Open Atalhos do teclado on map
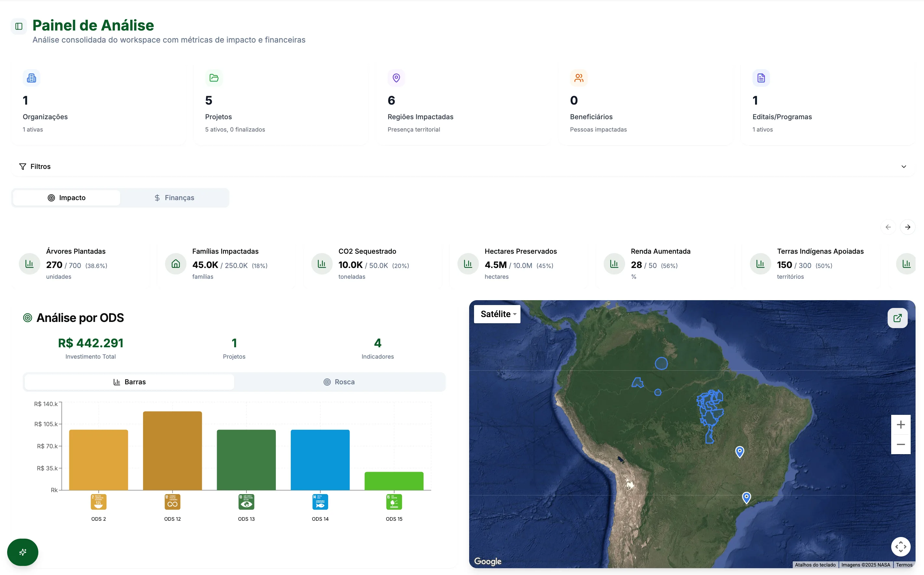The image size is (924, 575). [x=815, y=565]
